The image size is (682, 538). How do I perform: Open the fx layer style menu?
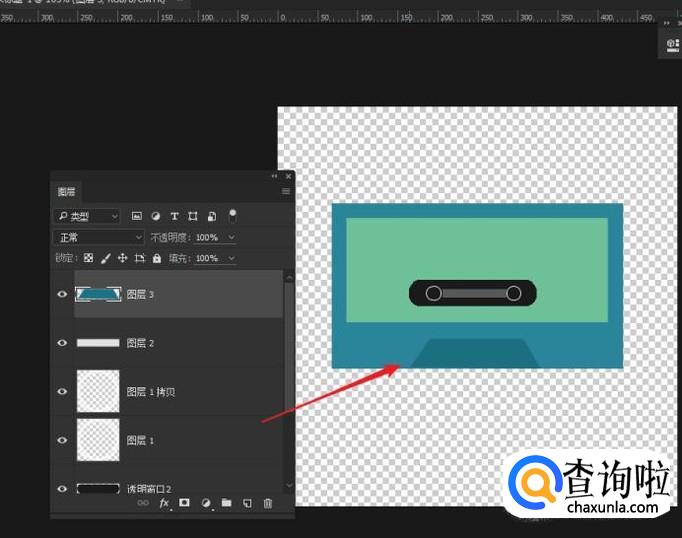click(164, 503)
